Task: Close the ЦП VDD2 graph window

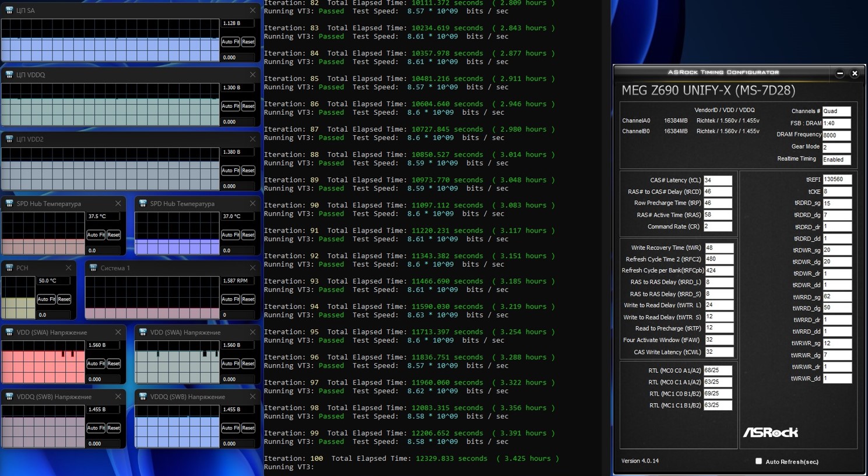Action: tap(252, 139)
